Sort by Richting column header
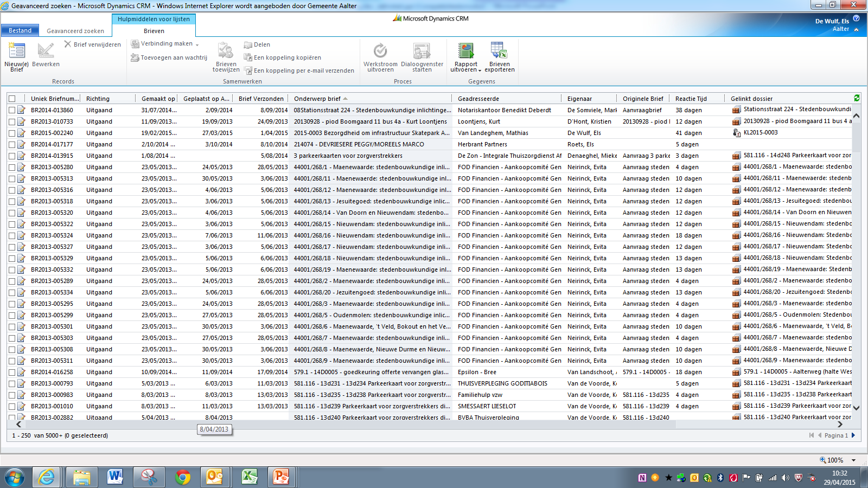The image size is (868, 488). pyautogui.click(x=98, y=99)
